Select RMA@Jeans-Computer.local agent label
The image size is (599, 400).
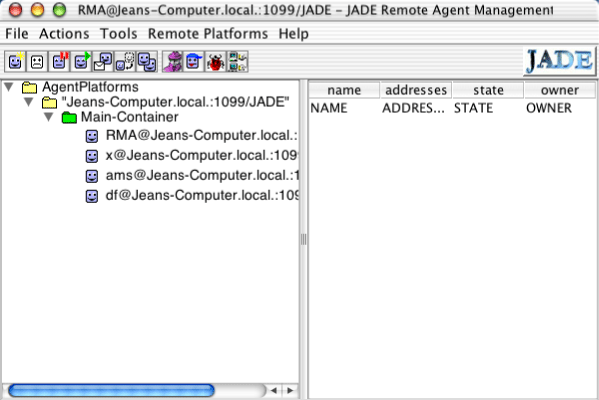click(202, 135)
